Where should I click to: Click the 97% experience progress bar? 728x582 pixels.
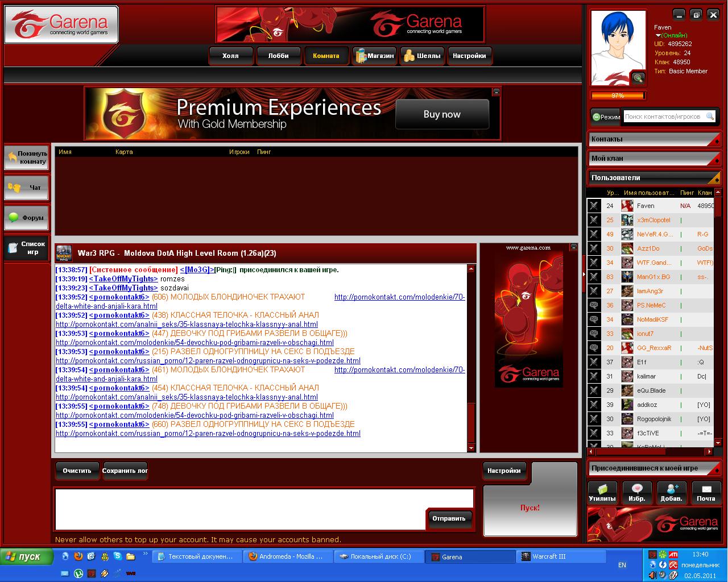(x=618, y=95)
